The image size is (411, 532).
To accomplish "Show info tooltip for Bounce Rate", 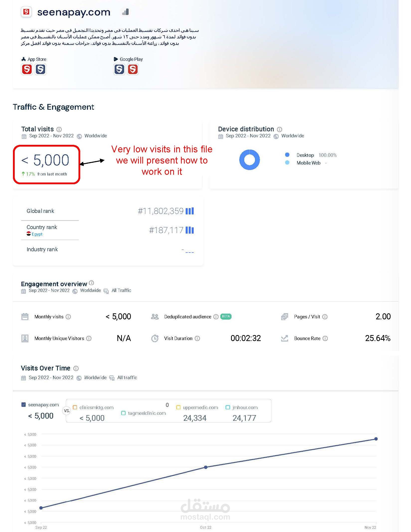I will [x=325, y=338].
